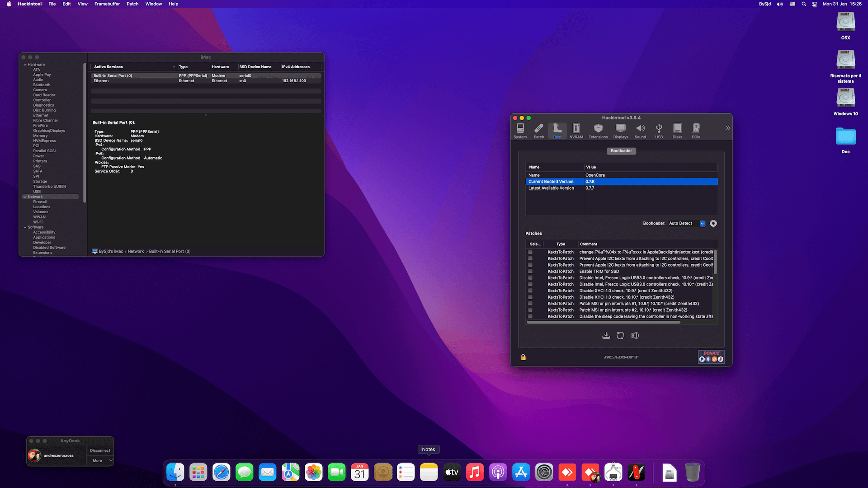Open the Patch menu in the menu bar
Image resolution: width=868 pixels, height=488 pixels.
pyautogui.click(x=132, y=4)
